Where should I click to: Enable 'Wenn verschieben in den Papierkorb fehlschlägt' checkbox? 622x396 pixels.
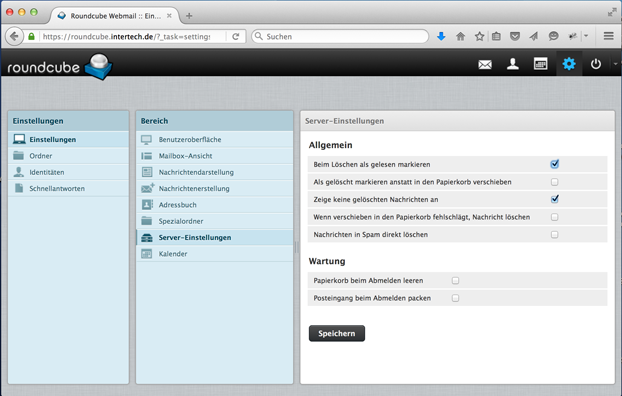tap(555, 217)
